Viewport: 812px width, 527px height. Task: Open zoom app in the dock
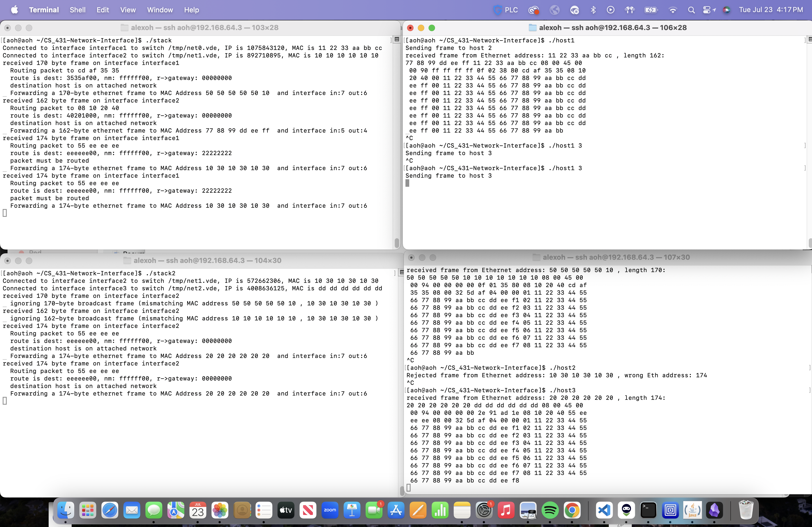[x=330, y=510]
